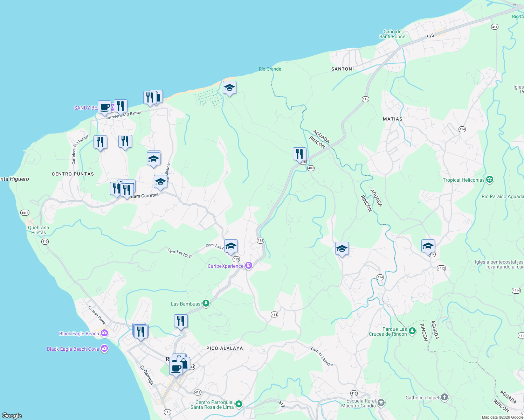
Task: Select the coffee cup marker near Sandy Beach
Action: tap(104, 107)
